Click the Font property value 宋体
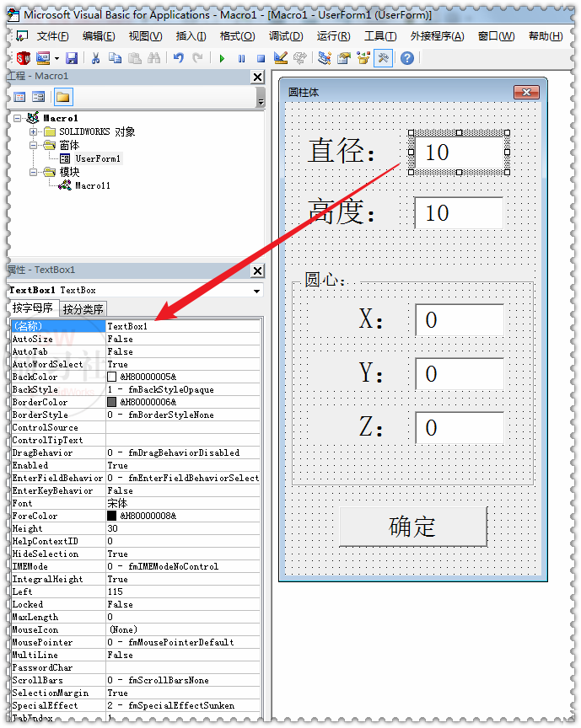This screenshot has width=581, height=728. (x=183, y=503)
